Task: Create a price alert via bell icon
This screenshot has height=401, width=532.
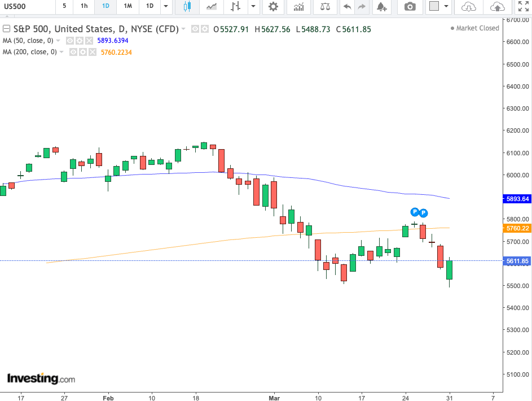Action: click(382, 7)
